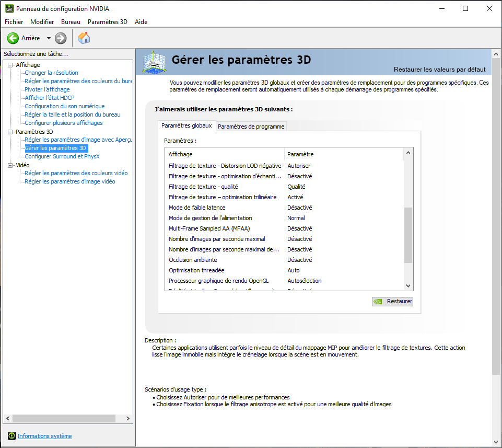This screenshot has height=448, width=502.
Task: Open Configuration du son numérique
Action: pos(65,106)
